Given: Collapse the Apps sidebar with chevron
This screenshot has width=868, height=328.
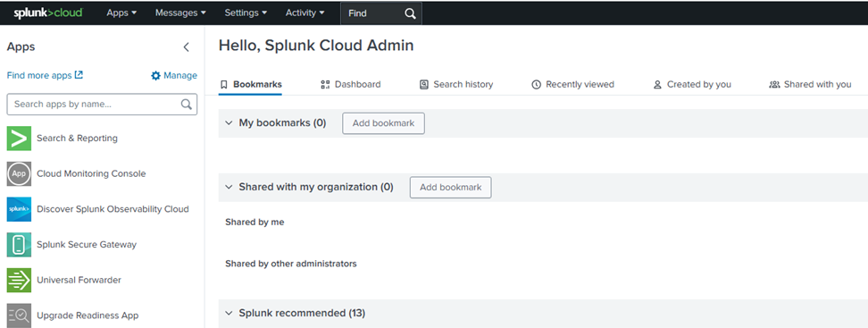Looking at the screenshot, I should pyautogui.click(x=186, y=47).
